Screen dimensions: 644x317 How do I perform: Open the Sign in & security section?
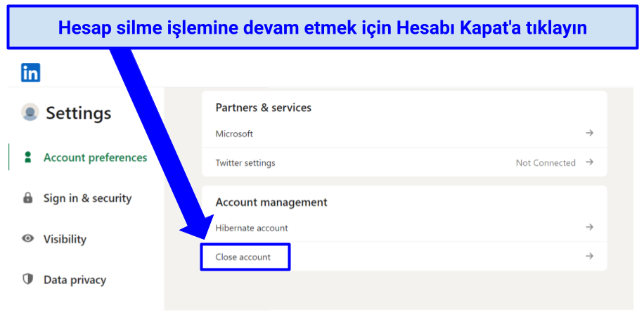coord(87,198)
